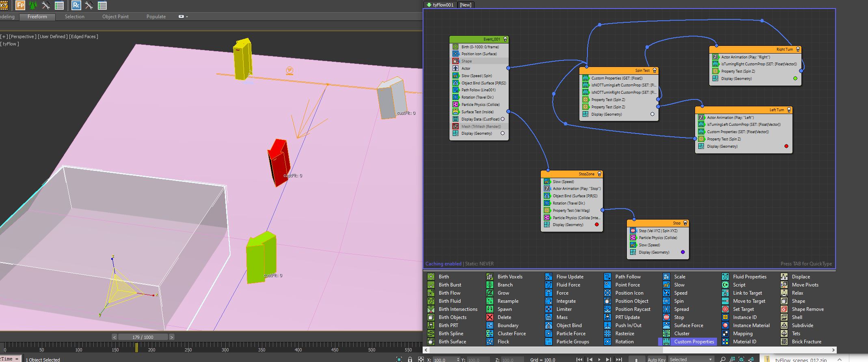
Task: Open the [+] viewport general menu
Action: pyautogui.click(x=4, y=37)
